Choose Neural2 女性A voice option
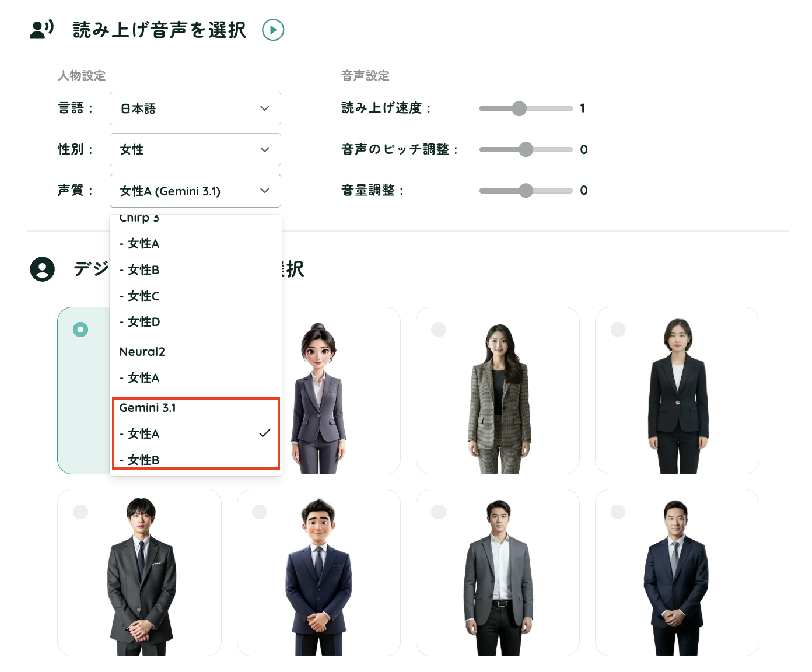812x672 pixels. (195, 378)
